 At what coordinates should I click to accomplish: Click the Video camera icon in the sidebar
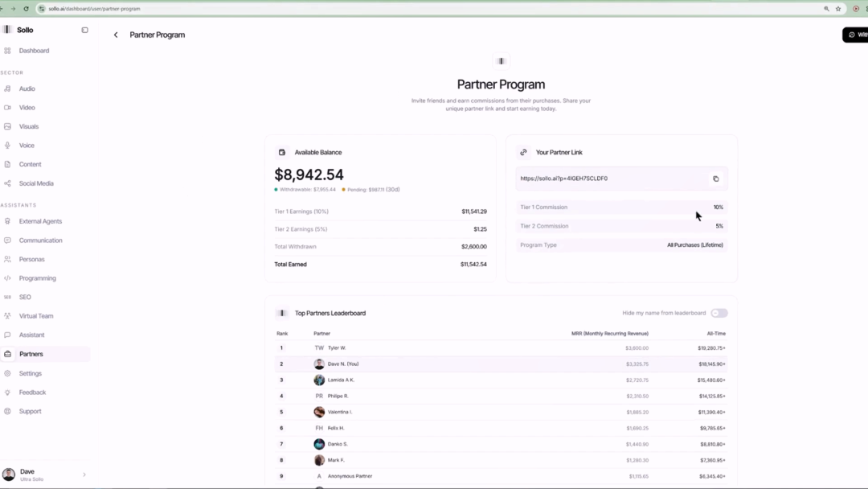pyautogui.click(x=8, y=108)
